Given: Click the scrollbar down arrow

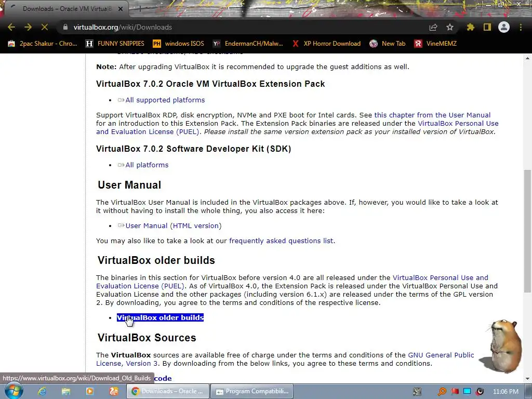Looking at the screenshot, I should [527, 379].
